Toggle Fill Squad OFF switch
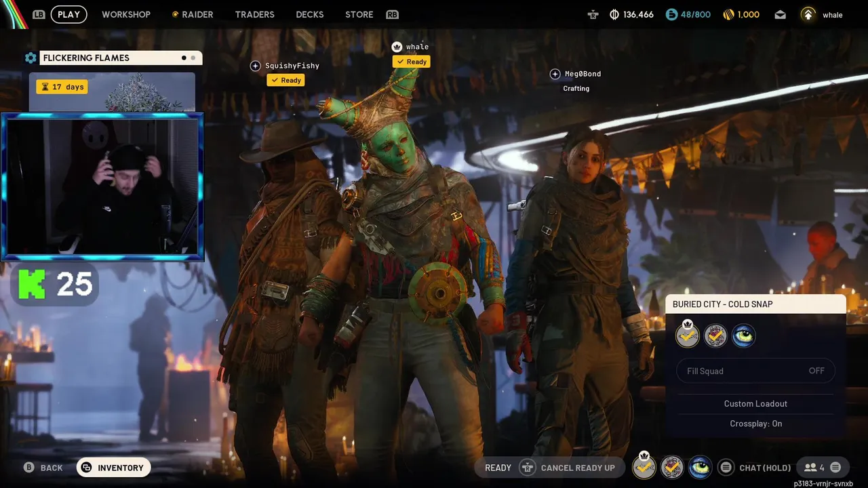This screenshot has height=488, width=868. coord(755,371)
